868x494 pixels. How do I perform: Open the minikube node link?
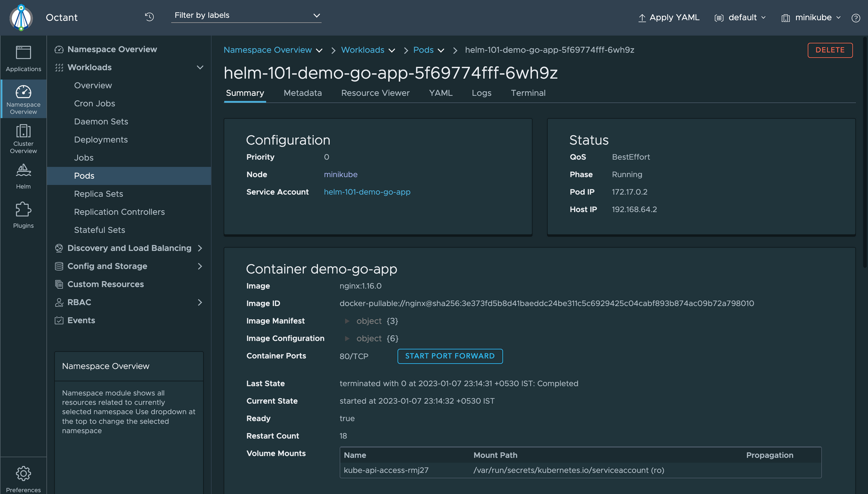point(341,174)
